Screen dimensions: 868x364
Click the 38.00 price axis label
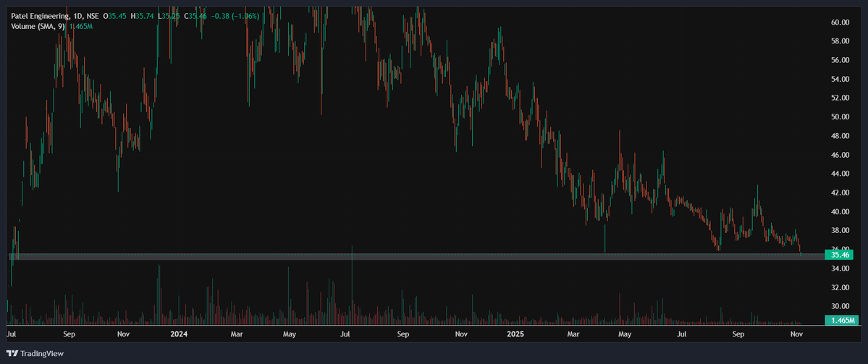coord(840,230)
